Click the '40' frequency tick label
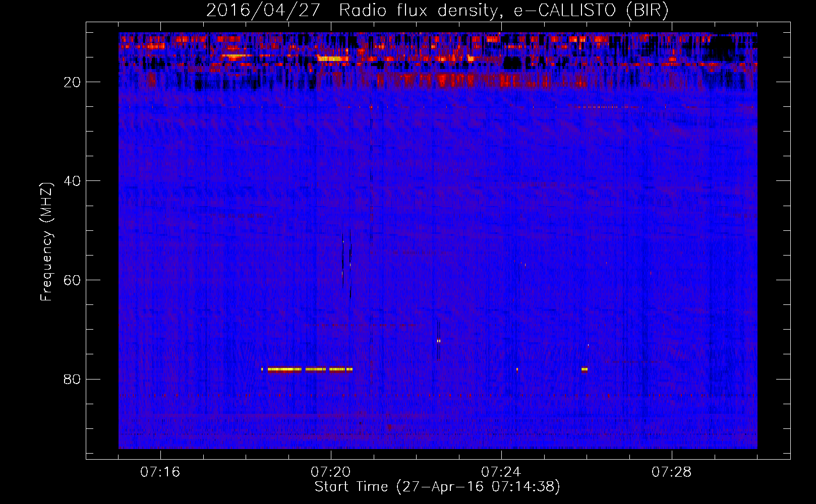Image resolution: width=816 pixels, height=504 pixels. coord(72,181)
